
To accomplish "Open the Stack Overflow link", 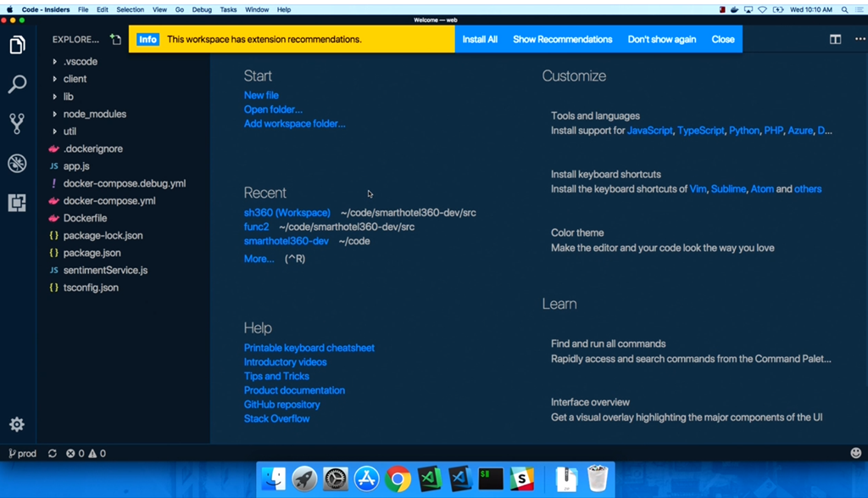I will pyautogui.click(x=277, y=419).
